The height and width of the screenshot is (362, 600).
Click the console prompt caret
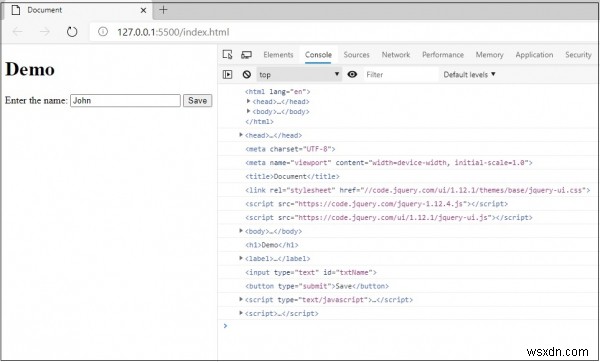225,326
